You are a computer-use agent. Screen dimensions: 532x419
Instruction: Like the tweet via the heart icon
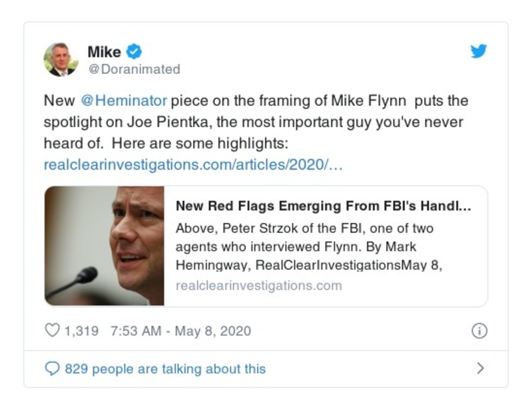coord(52,331)
